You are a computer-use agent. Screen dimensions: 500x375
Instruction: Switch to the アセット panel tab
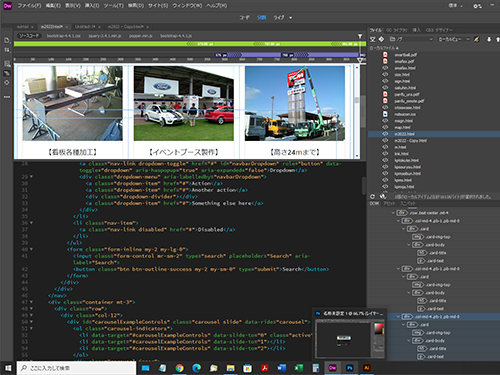389,204
